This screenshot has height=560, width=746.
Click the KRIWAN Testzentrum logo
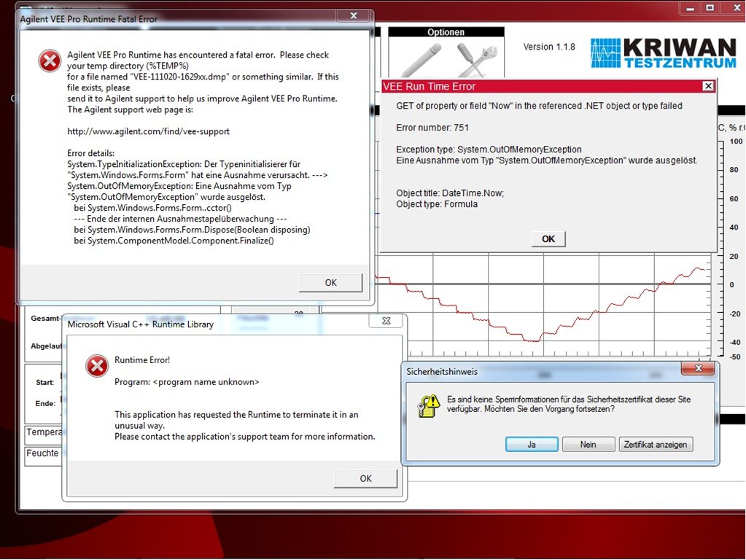click(662, 53)
